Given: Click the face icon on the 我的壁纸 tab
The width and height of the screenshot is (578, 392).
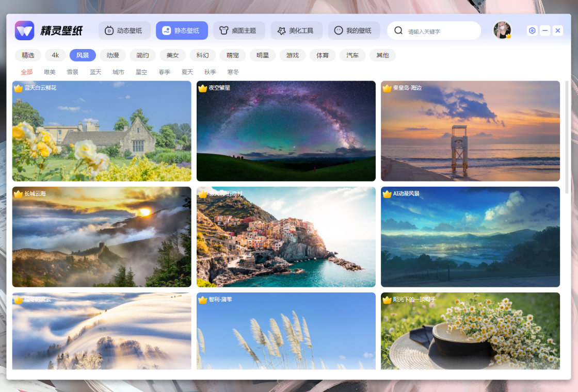Looking at the screenshot, I should [339, 30].
